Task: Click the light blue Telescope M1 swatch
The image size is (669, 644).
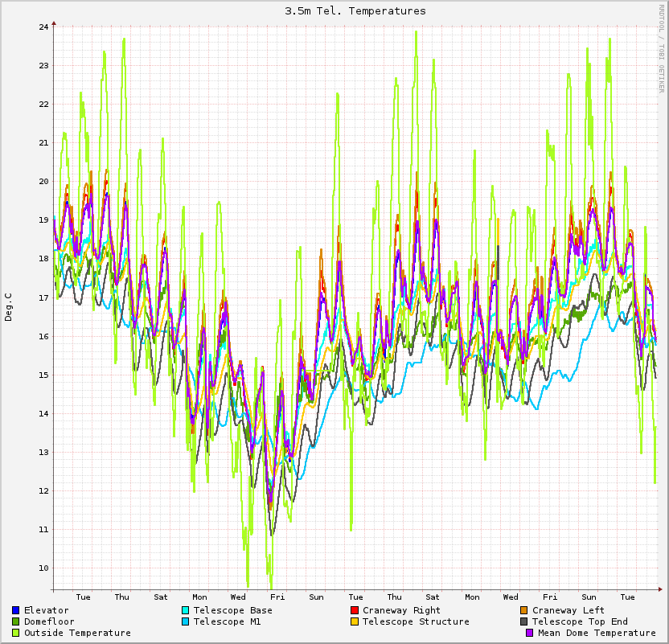Action: point(186,621)
